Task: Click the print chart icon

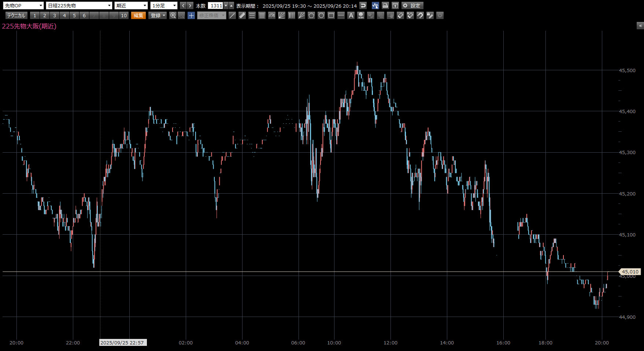Action: tap(385, 5)
